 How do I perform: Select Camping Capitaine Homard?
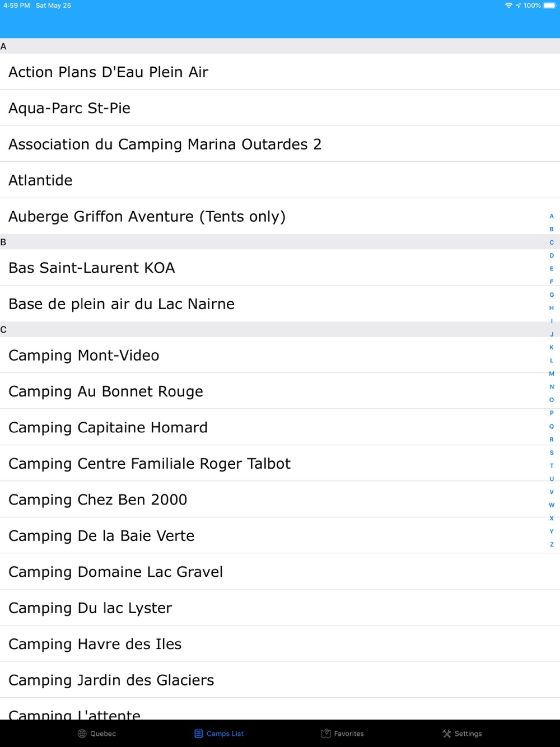pyautogui.click(x=108, y=428)
